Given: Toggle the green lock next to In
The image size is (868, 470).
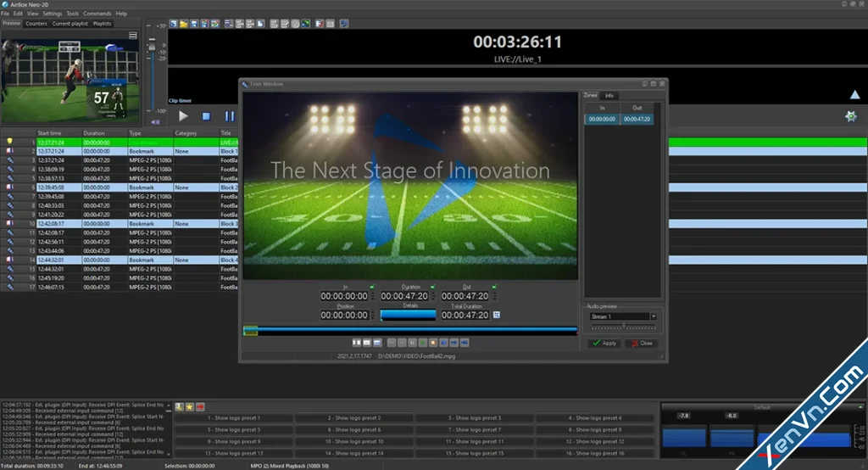Looking at the screenshot, I should click(372, 287).
